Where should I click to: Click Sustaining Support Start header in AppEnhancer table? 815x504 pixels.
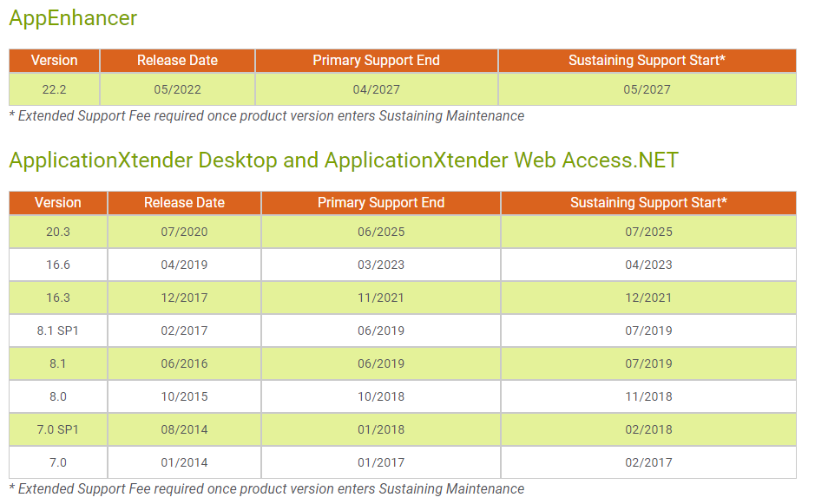coord(647,60)
